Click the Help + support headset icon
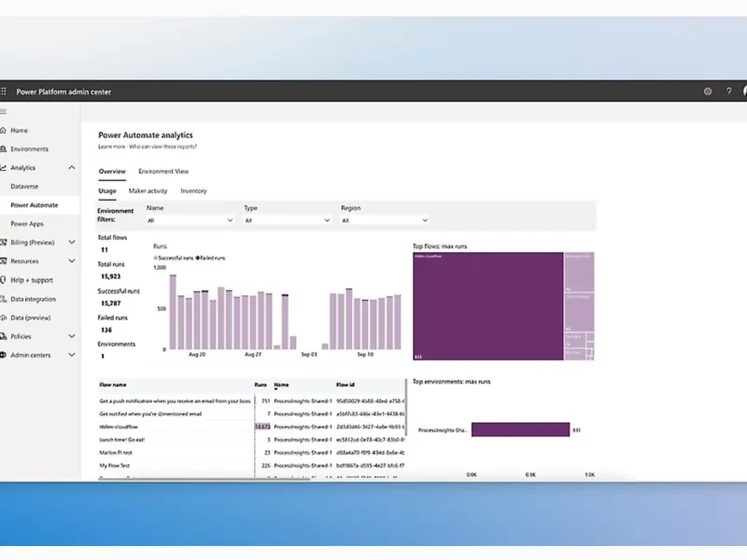This screenshot has width=747, height=560. point(4,280)
